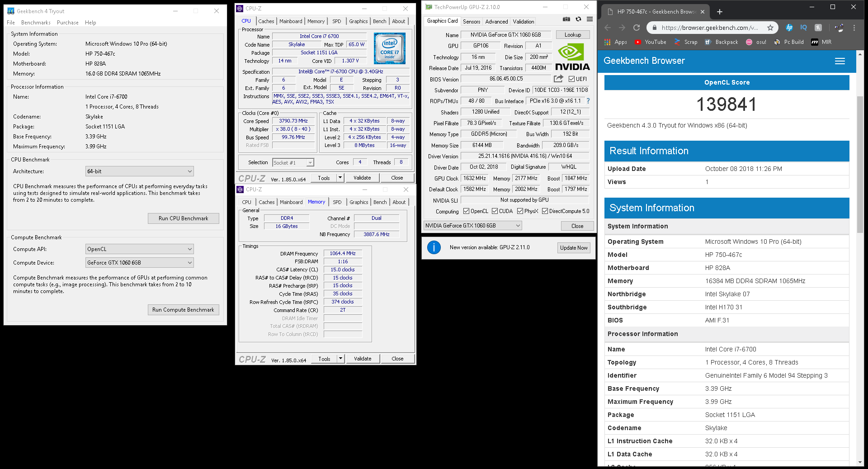The image size is (868, 469).
Task: Click Validate in the lower CPU-Z window
Action: [x=363, y=359]
